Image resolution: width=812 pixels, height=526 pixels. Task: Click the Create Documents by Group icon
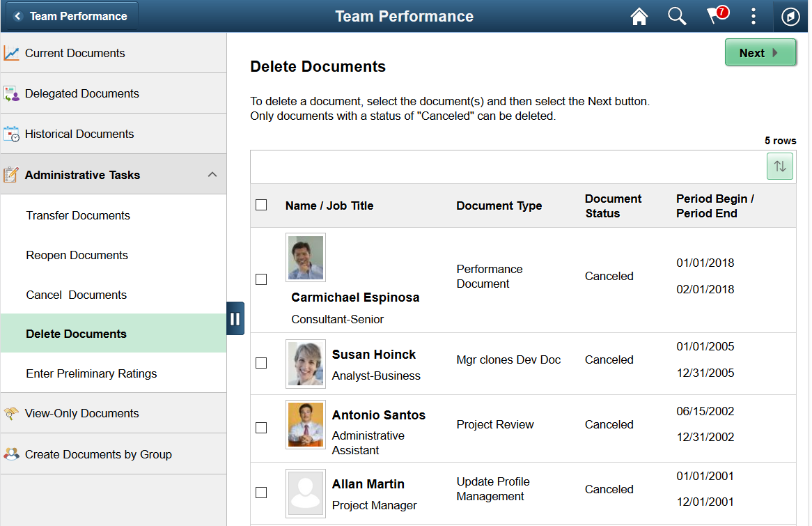pyautogui.click(x=11, y=454)
